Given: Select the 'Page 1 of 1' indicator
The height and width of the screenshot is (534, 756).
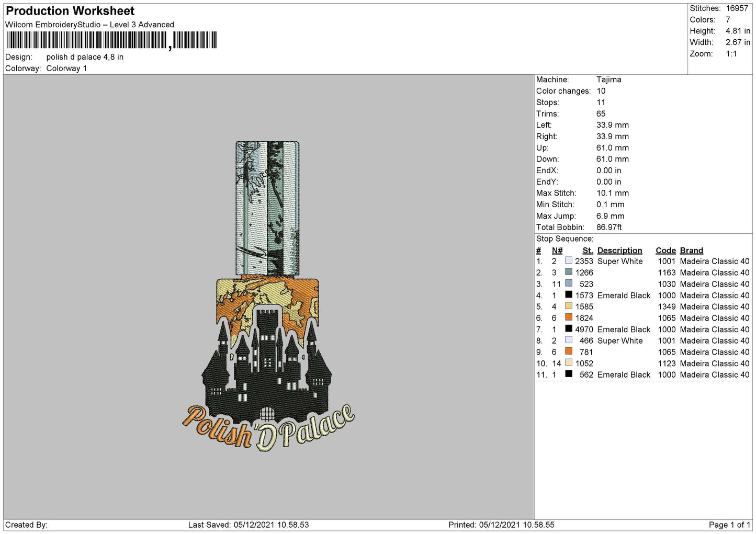Looking at the screenshot, I should [x=729, y=525].
